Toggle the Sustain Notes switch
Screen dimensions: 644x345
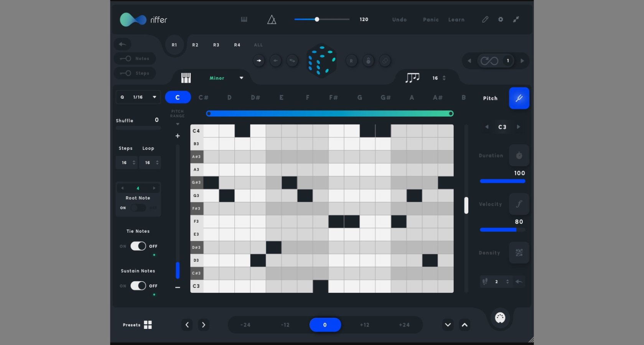pos(138,286)
